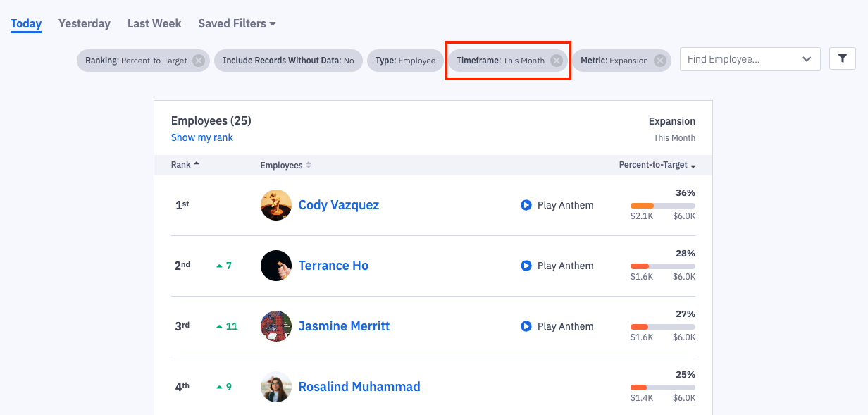Image resolution: width=868 pixels, height=415 pixels.
Task: Sort the Employees column header
Action: point(285,165)
